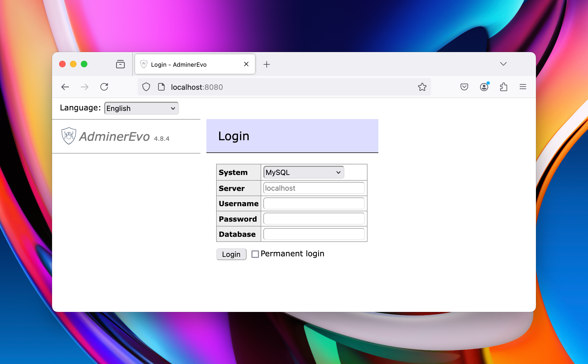The height and width of the screenshot is (364, 588).
Task: Expand the System dropdown set to MySQL
Action: point(303,173)
